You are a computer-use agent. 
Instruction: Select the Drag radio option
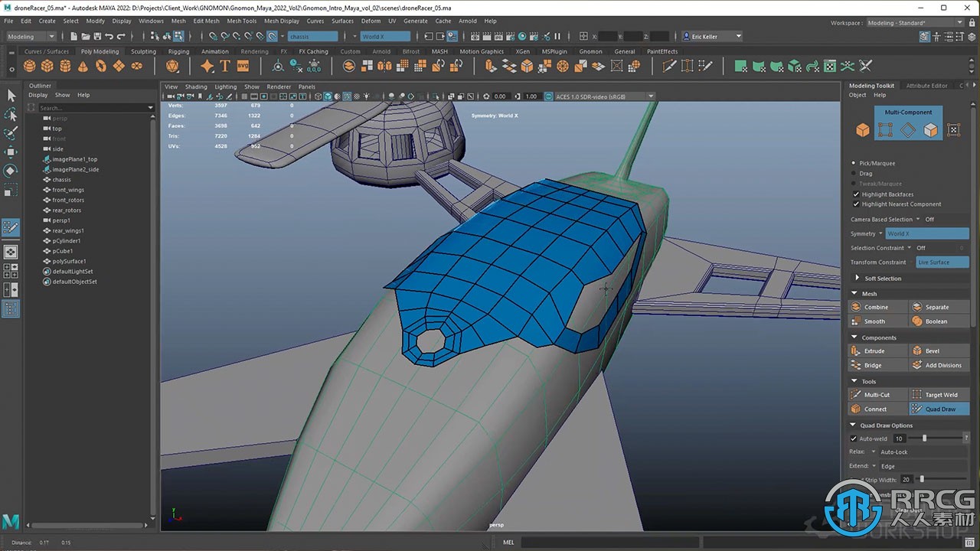(854, 173)
